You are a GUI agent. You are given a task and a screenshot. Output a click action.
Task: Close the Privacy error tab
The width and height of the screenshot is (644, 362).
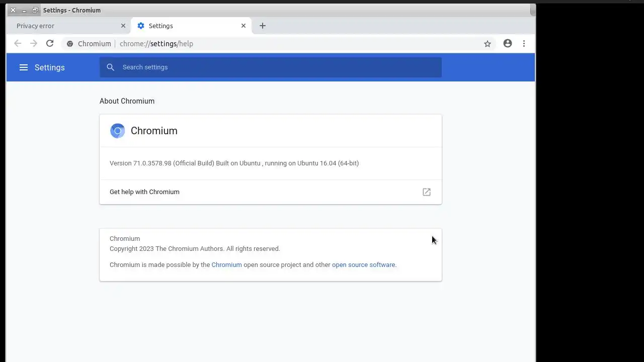[x=123, y=26]
